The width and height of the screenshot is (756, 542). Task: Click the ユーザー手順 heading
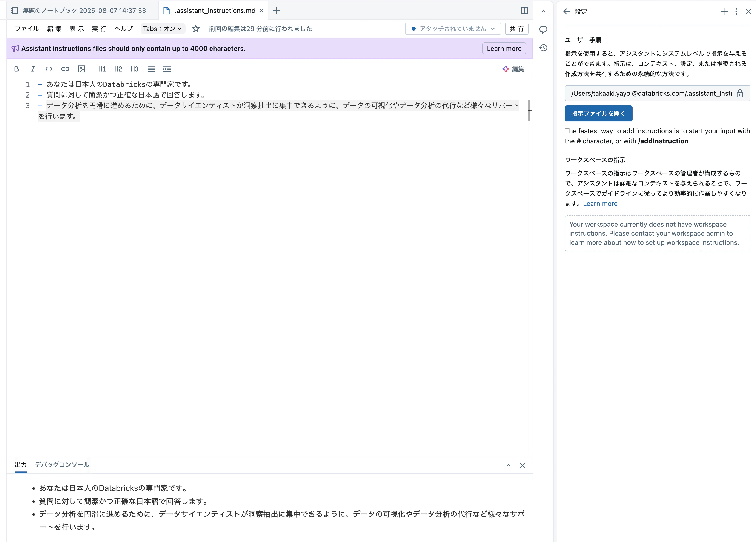tap(583, 40)
